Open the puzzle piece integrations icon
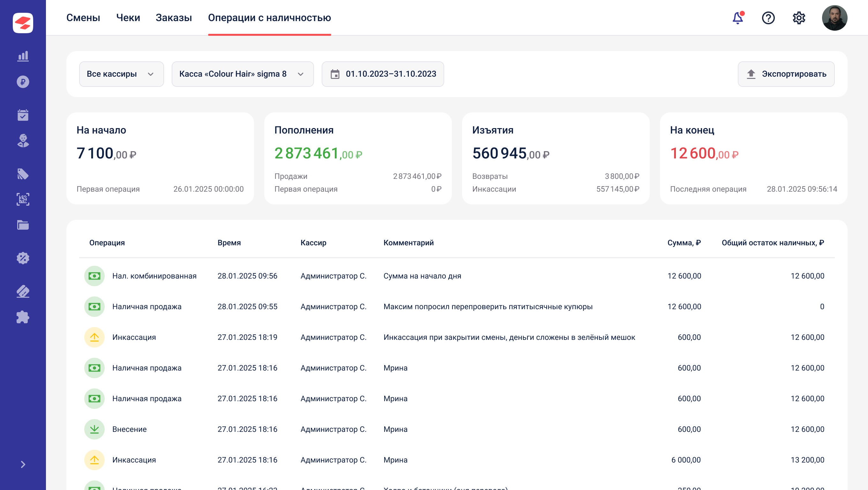Viewport: 868px width, 490px height. coord(23,317)
